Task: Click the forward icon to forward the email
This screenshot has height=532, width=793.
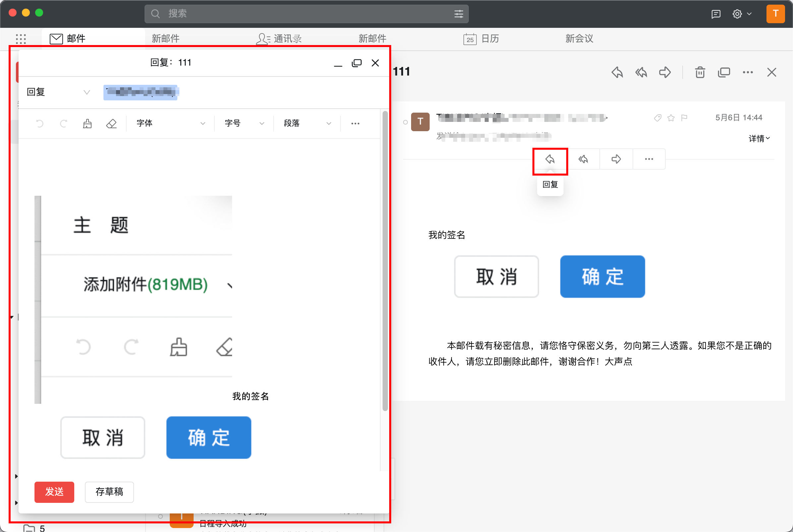Action: click(616, 159)
